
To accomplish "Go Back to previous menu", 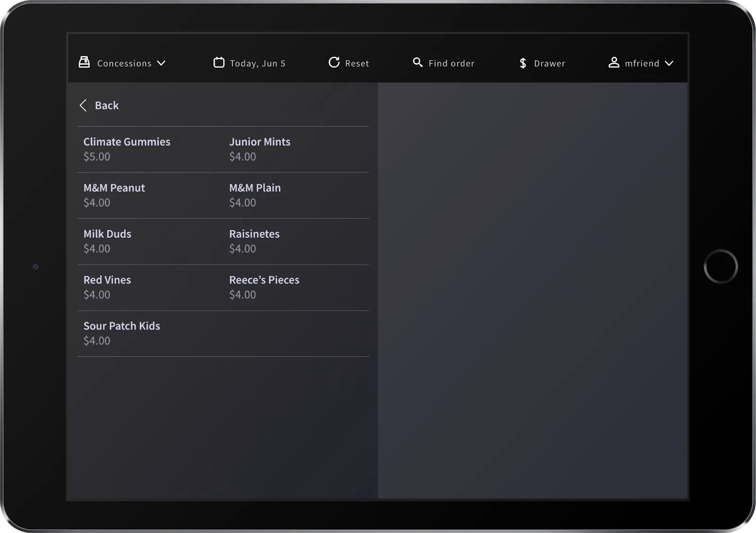I will tap(99, 105).
